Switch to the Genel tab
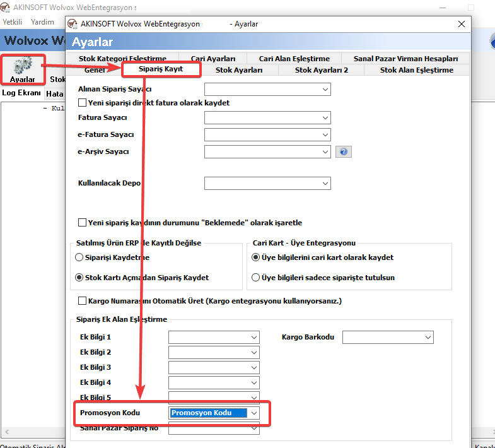Viewport: 495px width, 448px height. tap(95, 70)
